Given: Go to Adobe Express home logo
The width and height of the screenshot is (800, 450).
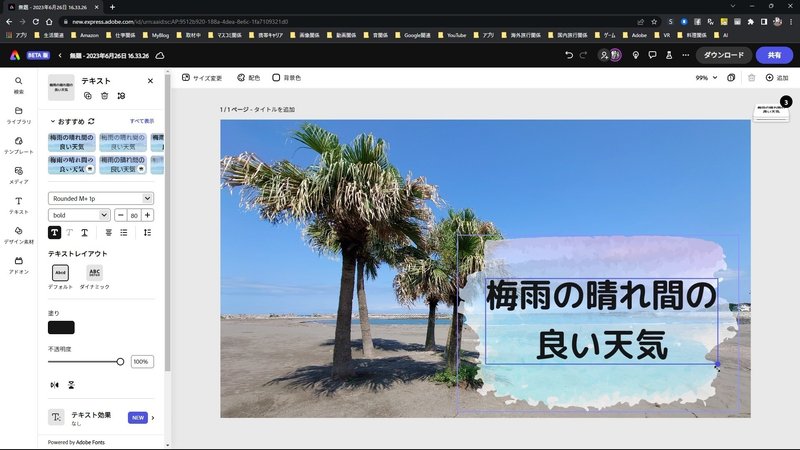Looking at the screenshot, I should point(15,55).
